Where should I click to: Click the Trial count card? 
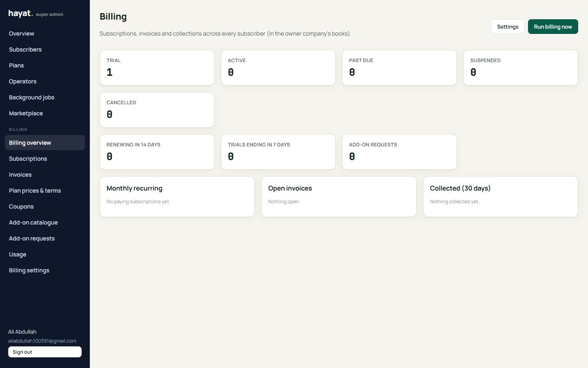point(157,68)
